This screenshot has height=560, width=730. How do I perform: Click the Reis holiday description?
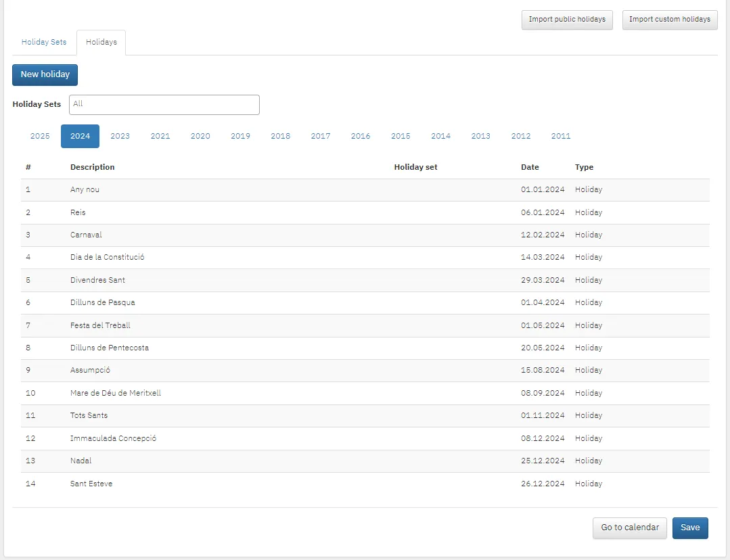[78, 213]
